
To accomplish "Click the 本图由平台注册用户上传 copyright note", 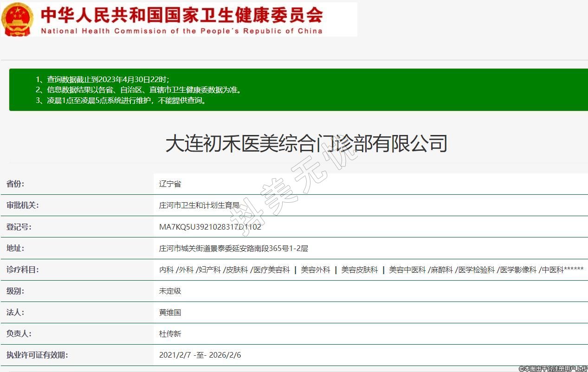I will (x=553, y=368).
